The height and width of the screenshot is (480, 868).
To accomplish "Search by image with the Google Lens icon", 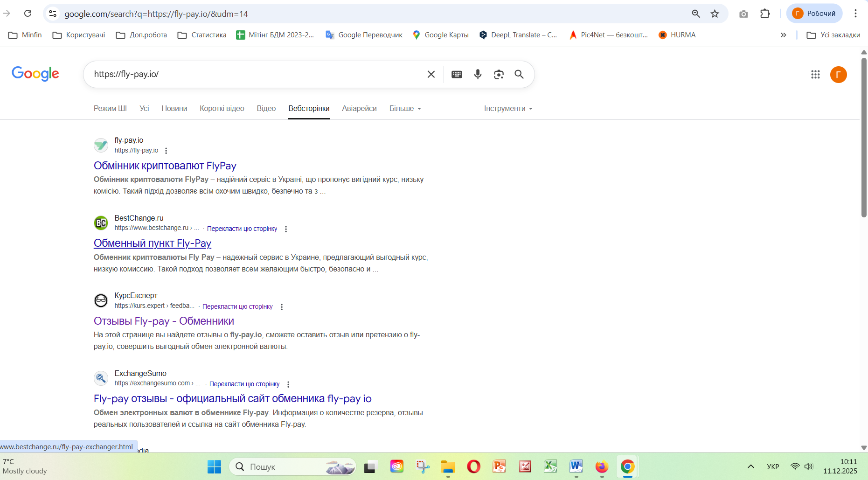I will (499, 74).
